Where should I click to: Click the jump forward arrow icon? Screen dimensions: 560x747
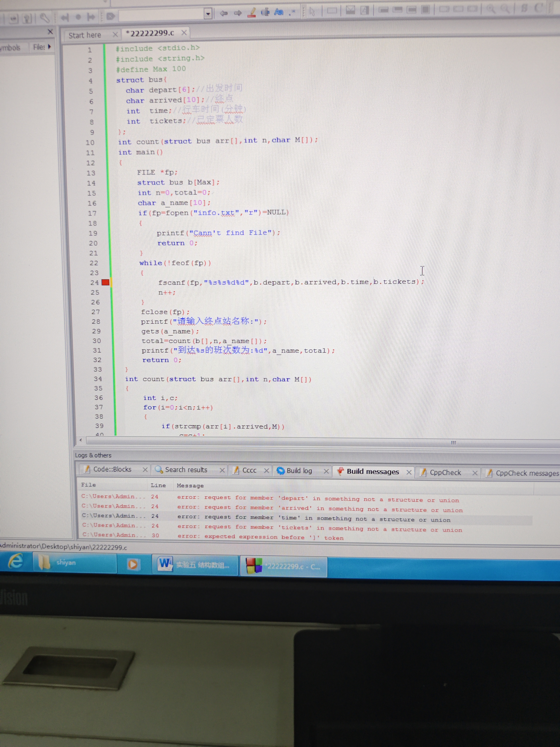coord(238,13)
